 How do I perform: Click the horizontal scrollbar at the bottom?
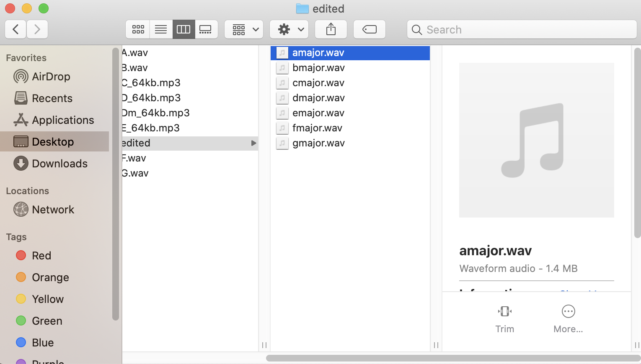[x=453, y=358]
